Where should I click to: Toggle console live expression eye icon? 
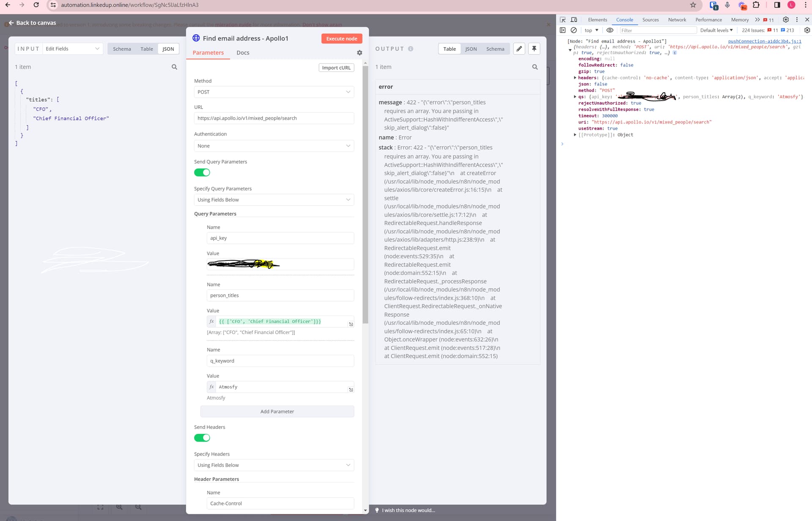[x=610, y=30]
